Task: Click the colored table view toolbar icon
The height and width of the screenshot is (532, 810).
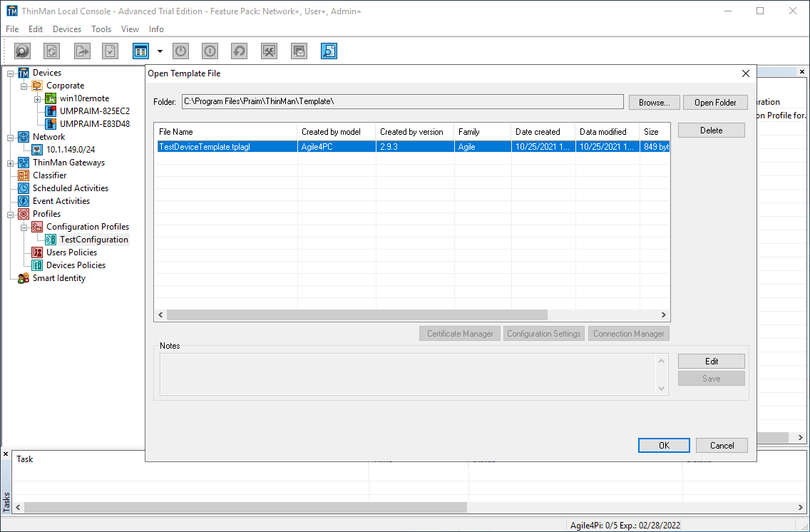Action: (140, 51)
